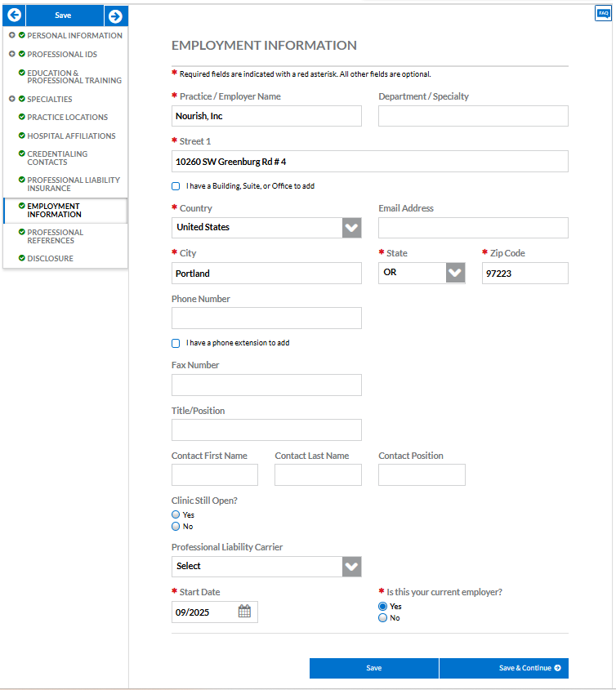
Task: Select 'No' for Clinic Still Open
Action: click(176, 527)
